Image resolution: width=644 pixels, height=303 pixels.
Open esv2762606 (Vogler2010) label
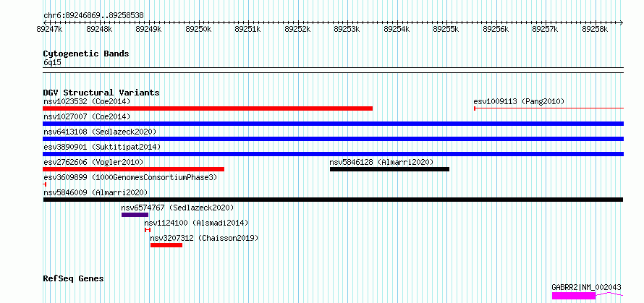93,162
